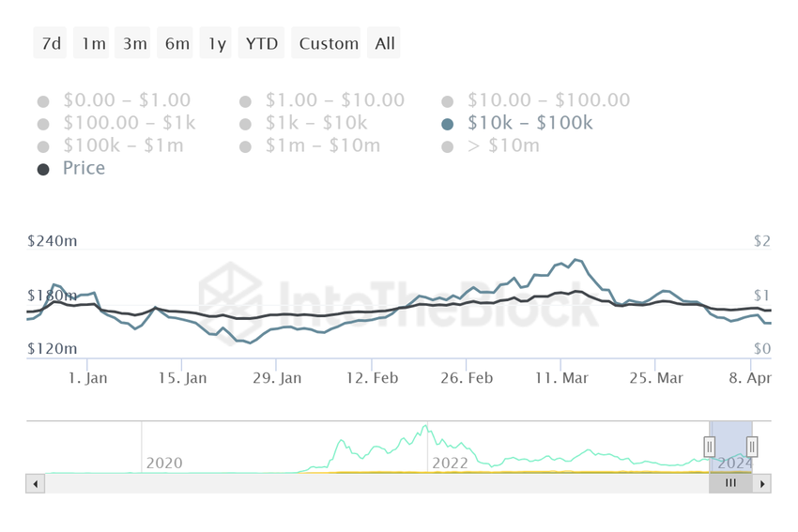This screenshot has width=798, height=532.
Task: Show the 1y time range
Action: [x=217, y=43]
